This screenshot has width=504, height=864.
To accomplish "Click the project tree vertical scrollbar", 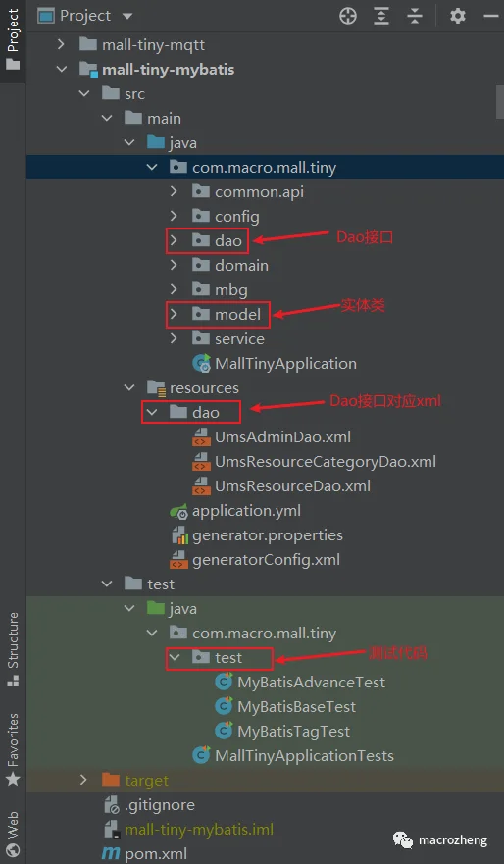I will [x=500, y=102].
